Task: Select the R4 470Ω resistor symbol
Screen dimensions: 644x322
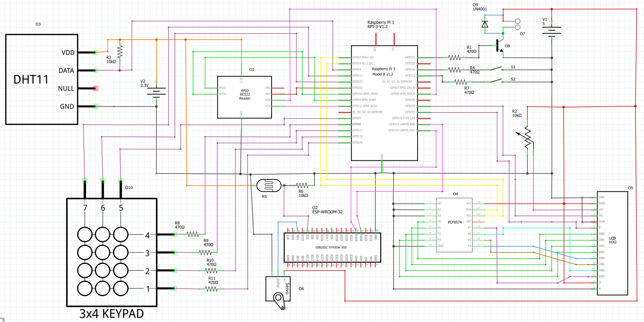Action: click(455, 70)
